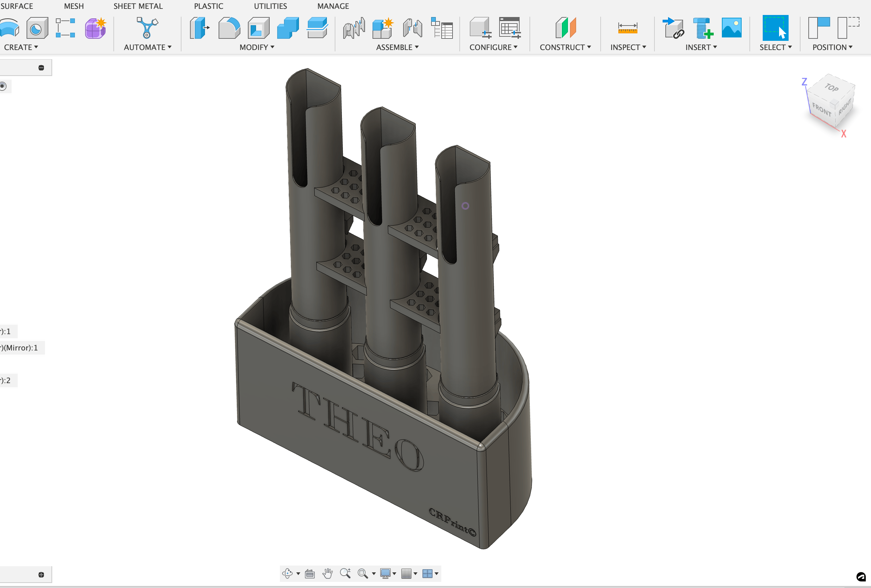Open Display Settings dropdown arrow

tap(394, 574)
